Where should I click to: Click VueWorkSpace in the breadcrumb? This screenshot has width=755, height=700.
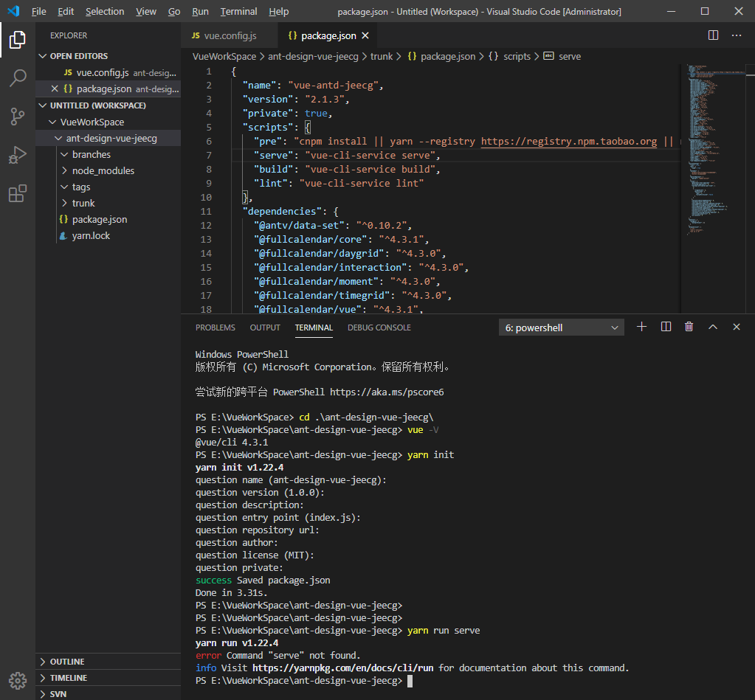pyautogui.click(x=224, y=57)
